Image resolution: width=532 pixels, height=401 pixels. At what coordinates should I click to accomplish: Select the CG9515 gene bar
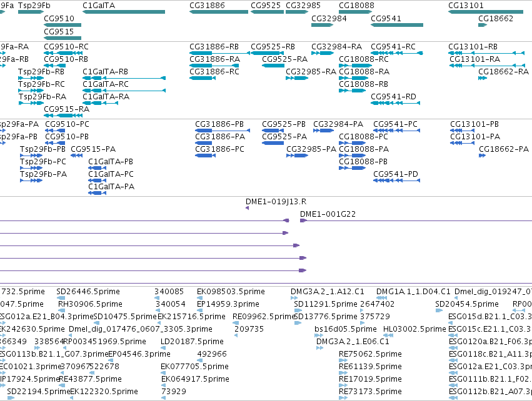63,38
